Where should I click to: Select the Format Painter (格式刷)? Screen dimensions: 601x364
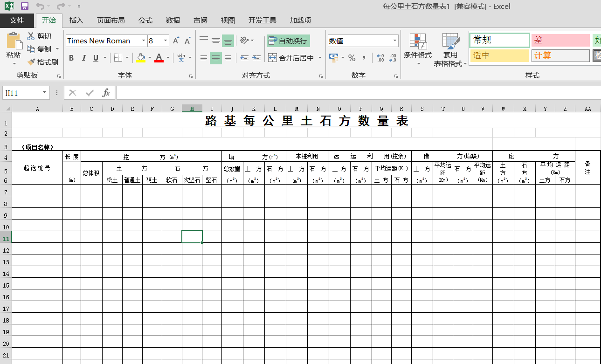pyautogui.click(x=42, y=62)
